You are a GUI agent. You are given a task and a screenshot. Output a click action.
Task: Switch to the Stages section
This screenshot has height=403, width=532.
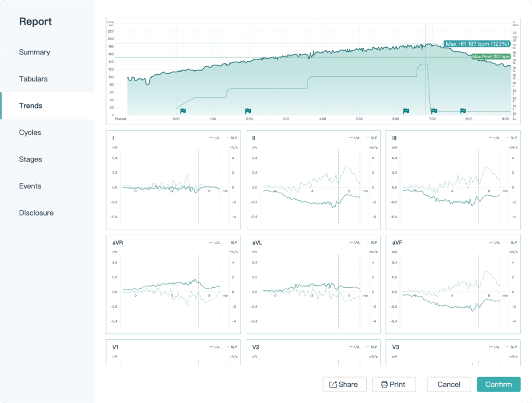[x=31, y=159]
